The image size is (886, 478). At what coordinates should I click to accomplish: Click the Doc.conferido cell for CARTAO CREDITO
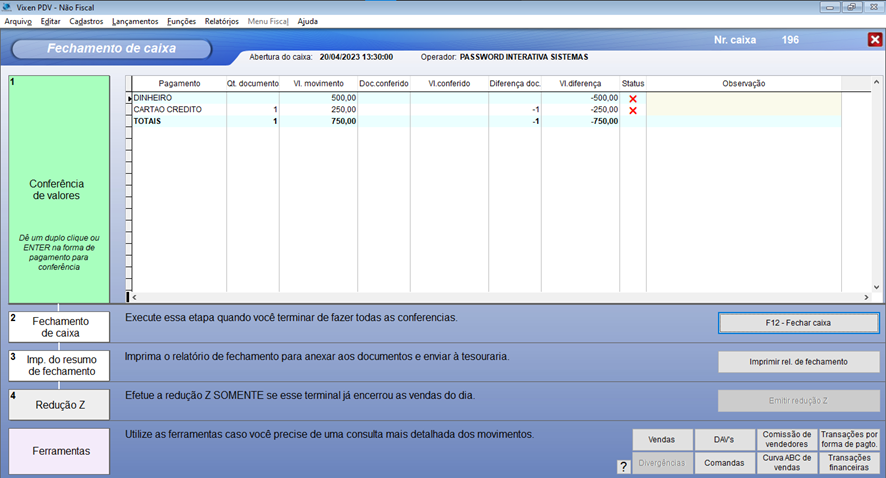click(x=384, y=110)
